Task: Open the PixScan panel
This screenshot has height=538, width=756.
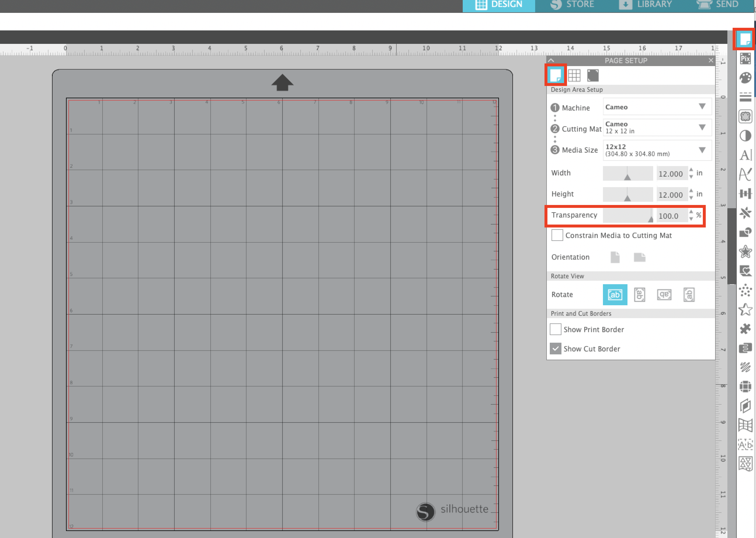Action: click(745, 59)
